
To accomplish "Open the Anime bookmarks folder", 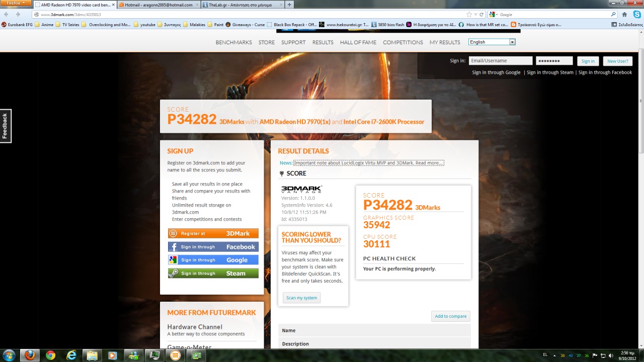I will pyautogui.click(x=44, y=24).
